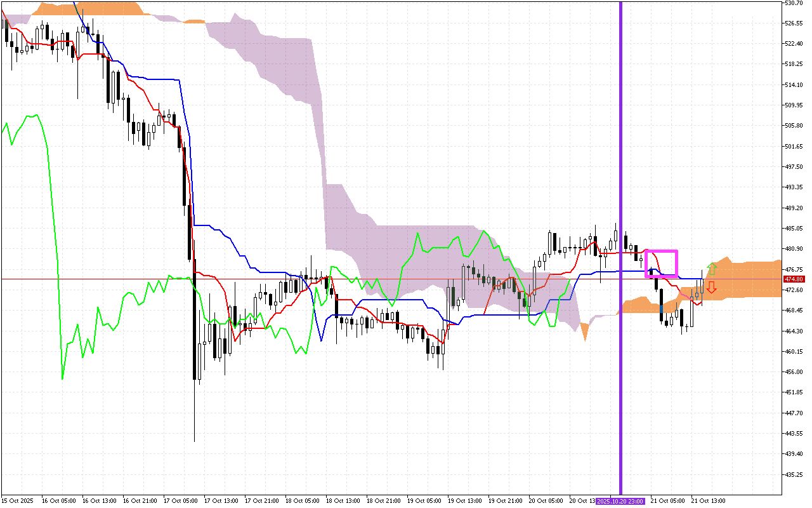Click the long lower wick of crash candle
Image resolution: width=812 pixels, height=508 pixels.
pyautogui.click(x=194, y=413)
